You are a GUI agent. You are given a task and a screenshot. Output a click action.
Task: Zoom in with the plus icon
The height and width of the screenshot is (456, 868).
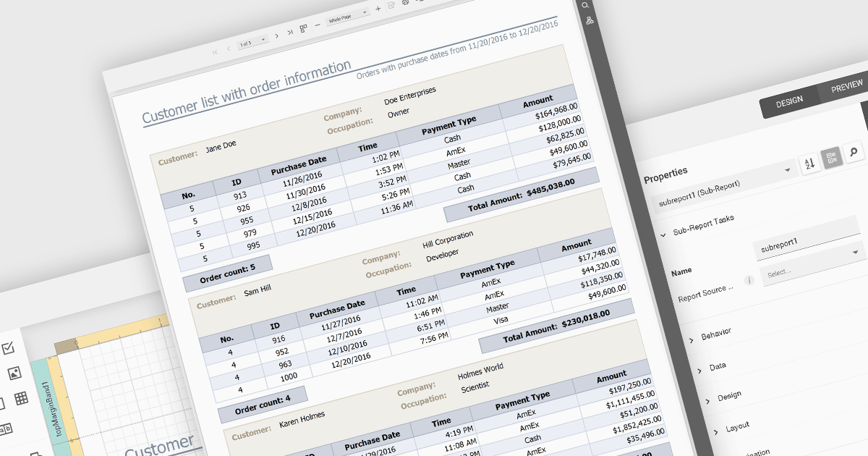[x=378, y=9]
